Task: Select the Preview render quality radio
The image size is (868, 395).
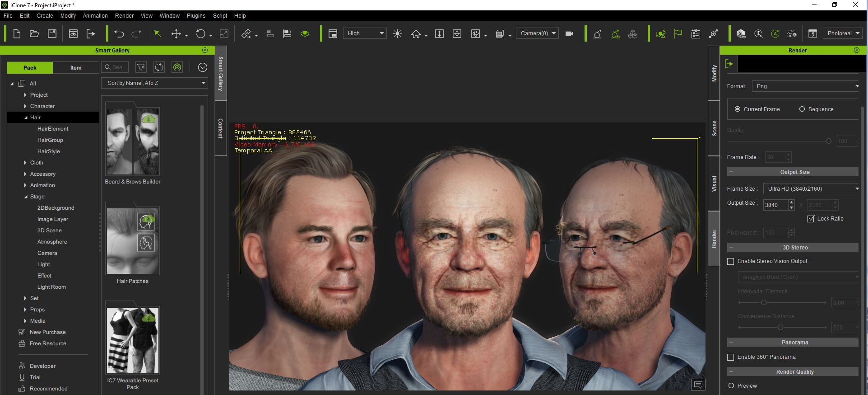Action: coord(731,386)
